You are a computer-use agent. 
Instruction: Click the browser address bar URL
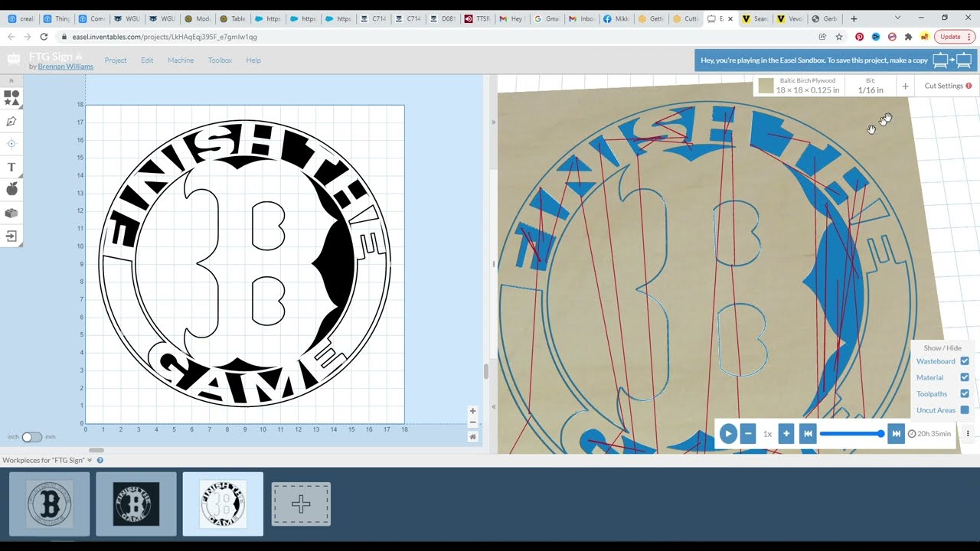165,37
